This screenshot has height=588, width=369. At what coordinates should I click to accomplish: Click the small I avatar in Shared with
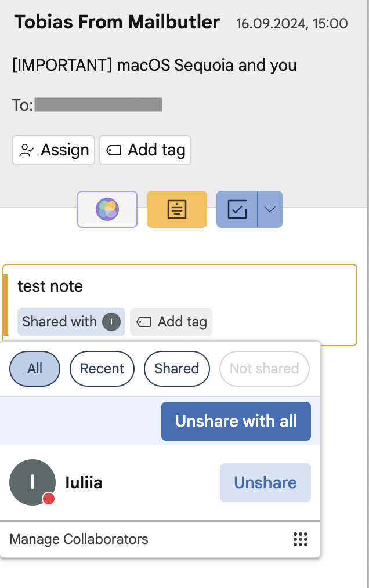111,322
